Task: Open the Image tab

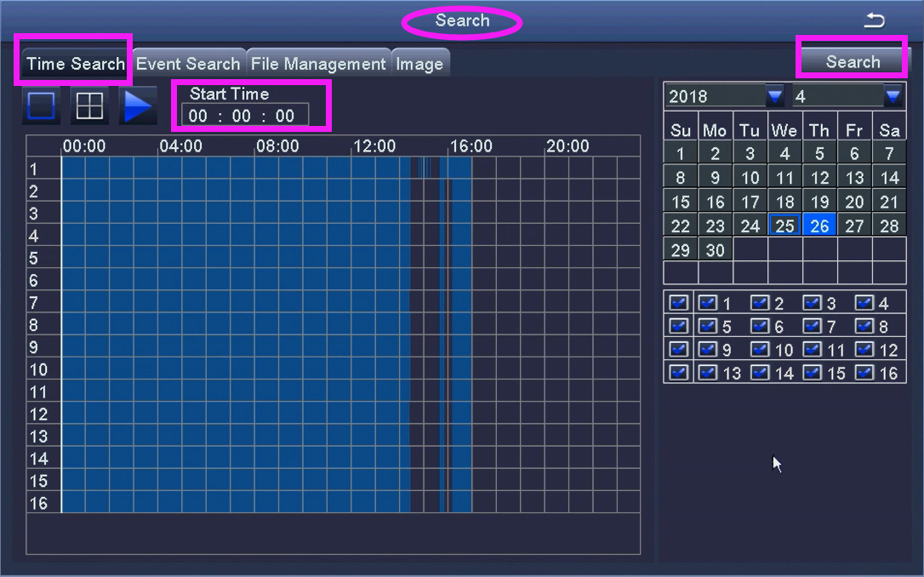Action: (419, 63)
